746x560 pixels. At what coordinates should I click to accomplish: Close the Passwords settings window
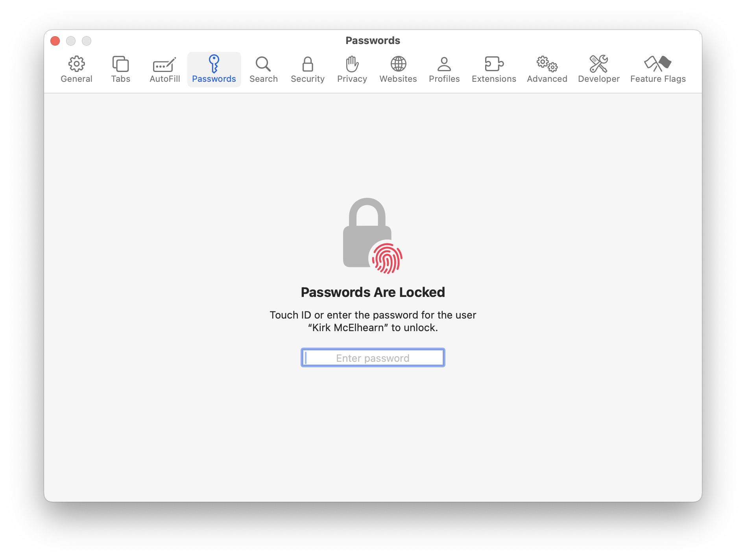[x=55, y=41]
